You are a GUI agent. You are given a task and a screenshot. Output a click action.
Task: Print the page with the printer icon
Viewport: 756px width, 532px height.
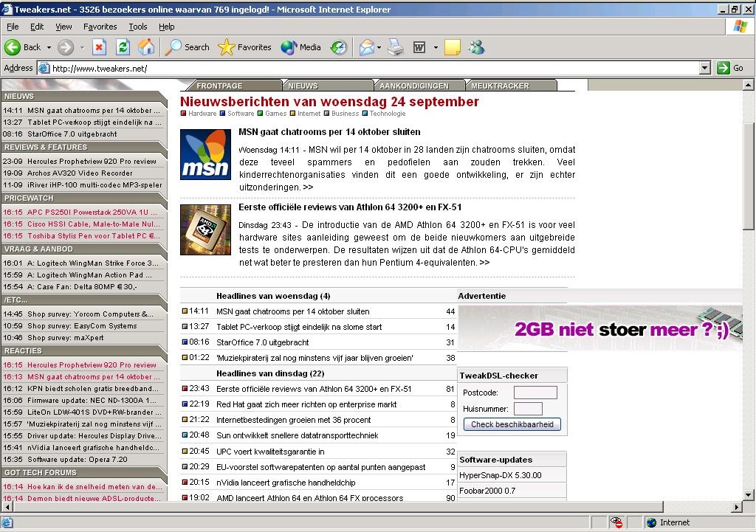(396, 47)
